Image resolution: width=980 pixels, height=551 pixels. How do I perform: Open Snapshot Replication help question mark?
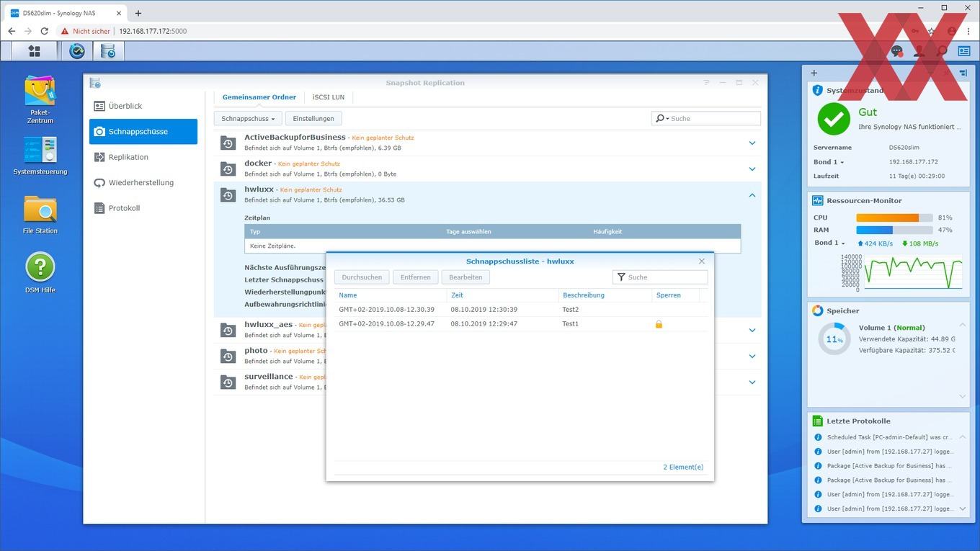coord(706,83)
